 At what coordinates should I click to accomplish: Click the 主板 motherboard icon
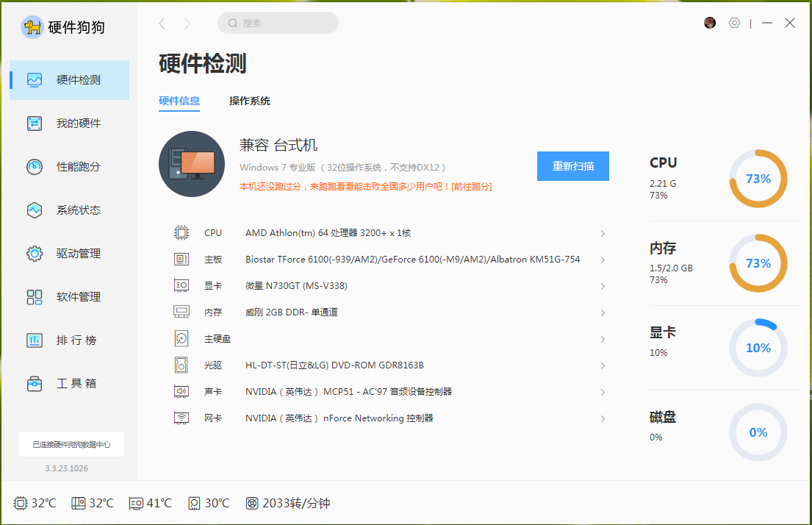click(182, 259)
